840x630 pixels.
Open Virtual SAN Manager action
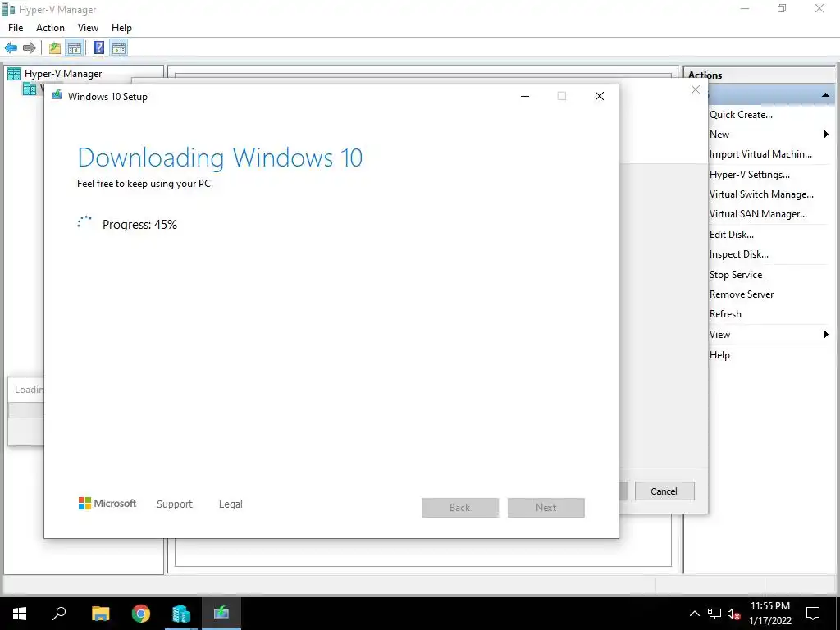[x=758, y=214]
